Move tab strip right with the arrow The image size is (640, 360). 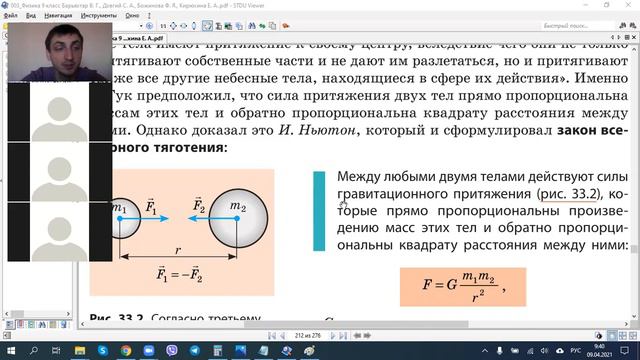click(619, 37)
